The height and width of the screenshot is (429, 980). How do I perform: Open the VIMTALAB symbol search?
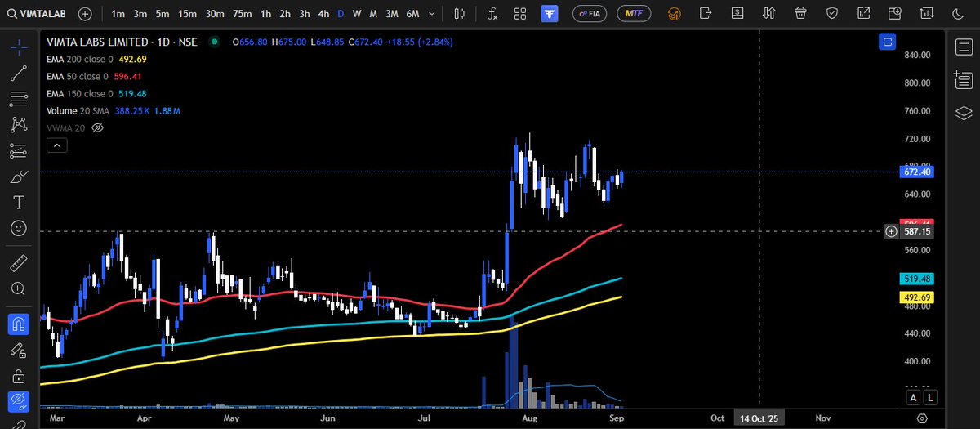tap(38, 14)
